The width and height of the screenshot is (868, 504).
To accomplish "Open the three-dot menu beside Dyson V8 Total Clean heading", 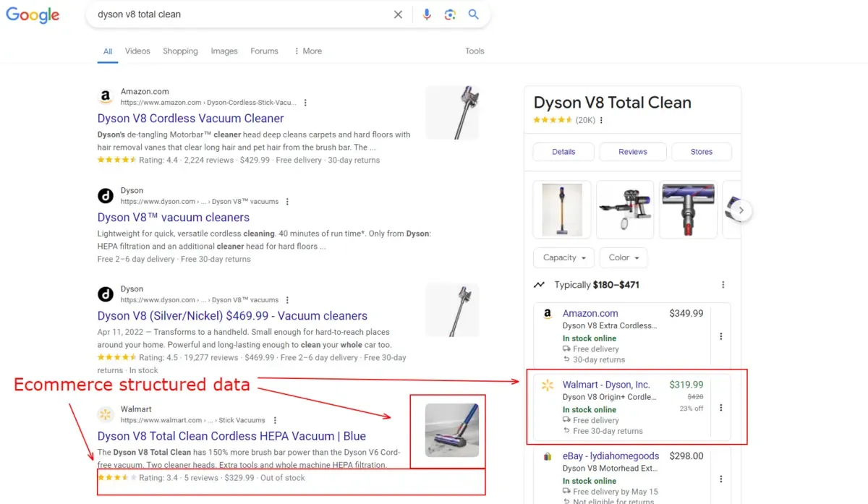I will 602,119.
